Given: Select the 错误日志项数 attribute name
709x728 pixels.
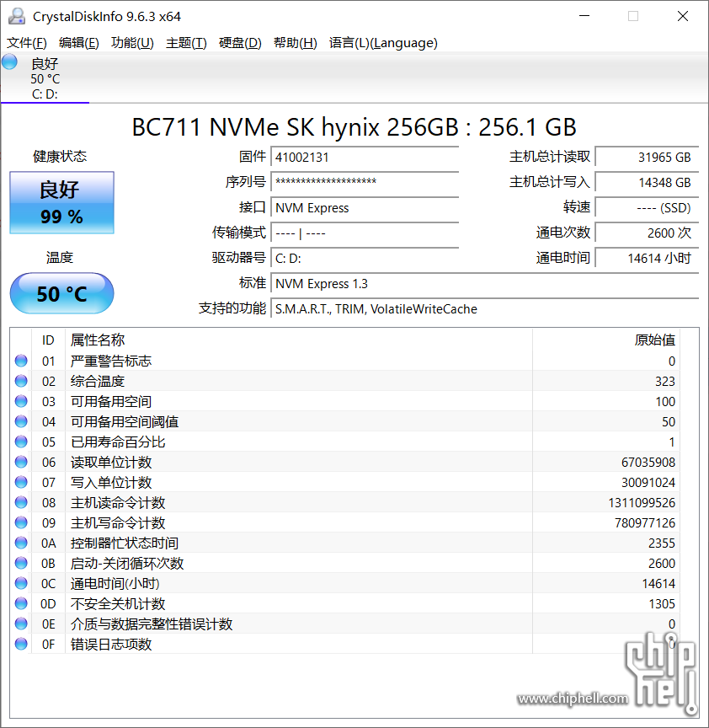Looking at the screenshot, I should coord(111,644).
